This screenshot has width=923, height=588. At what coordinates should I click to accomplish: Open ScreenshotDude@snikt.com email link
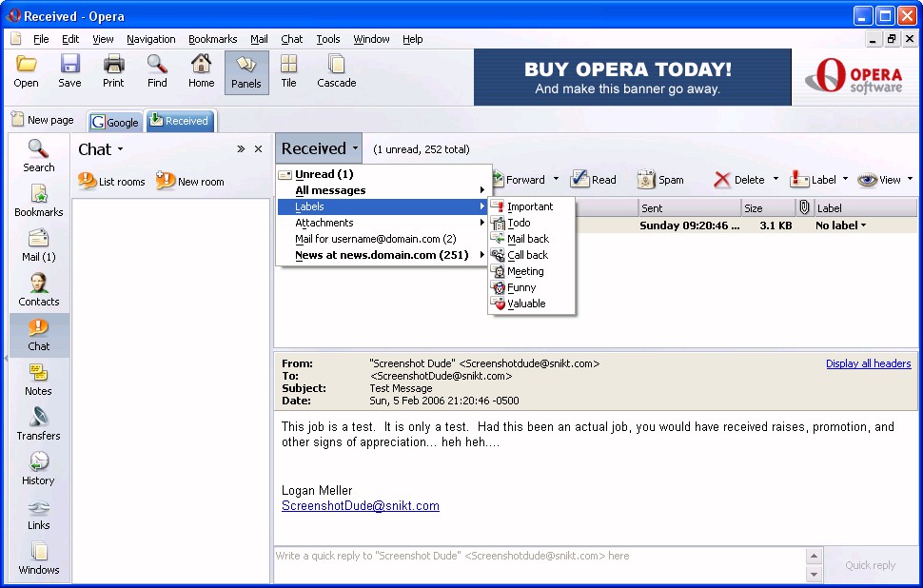coord(361,505)
